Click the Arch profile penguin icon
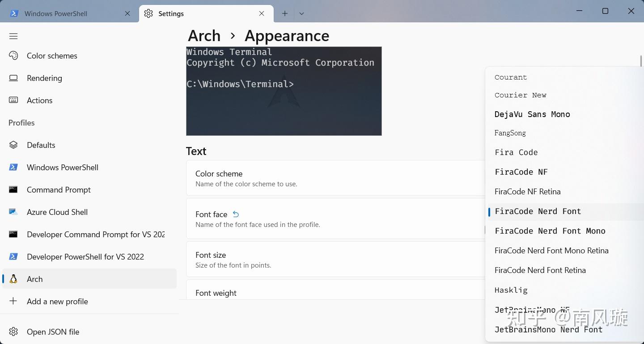Image resolution: width=644 pixels, height=344 pixels. [x=13, y=279]
